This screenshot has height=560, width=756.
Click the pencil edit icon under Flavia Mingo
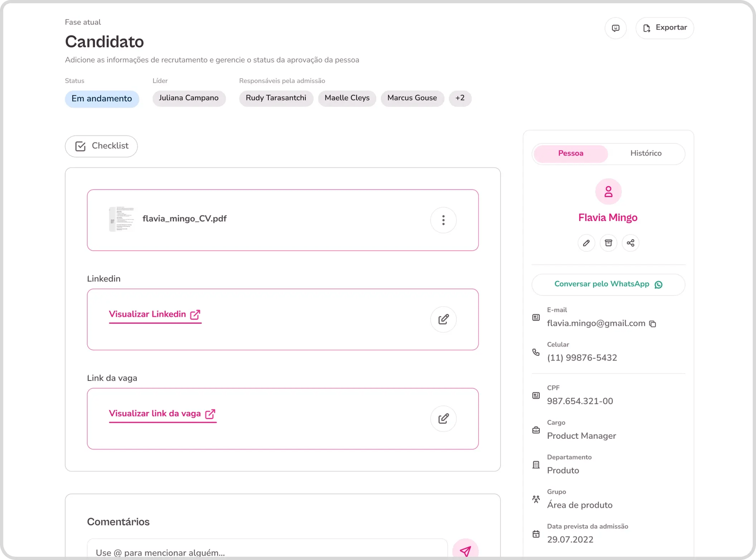[x=586, y=243]
